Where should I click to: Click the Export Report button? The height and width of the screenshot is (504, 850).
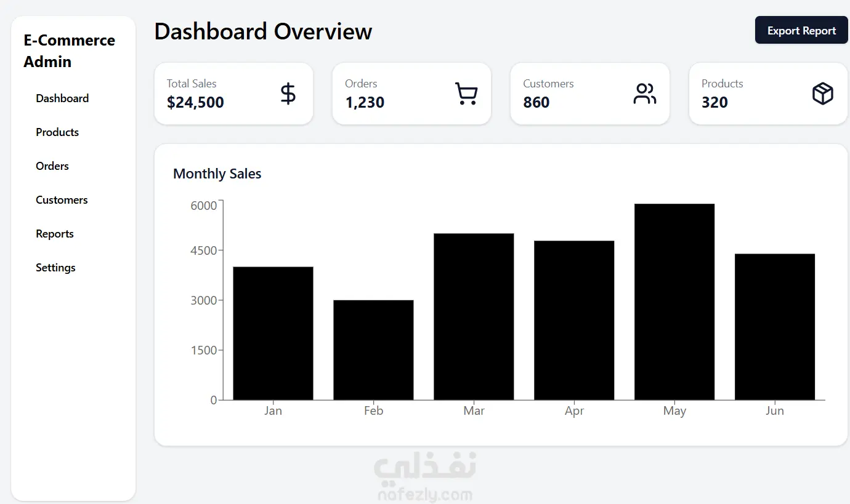[x=801, y=31]
